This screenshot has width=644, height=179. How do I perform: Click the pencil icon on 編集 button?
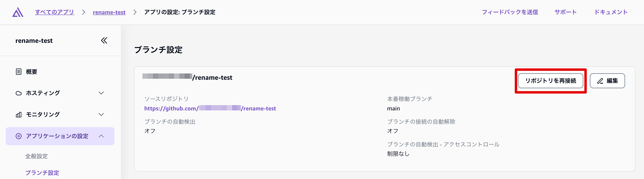(x=600, y=81)
